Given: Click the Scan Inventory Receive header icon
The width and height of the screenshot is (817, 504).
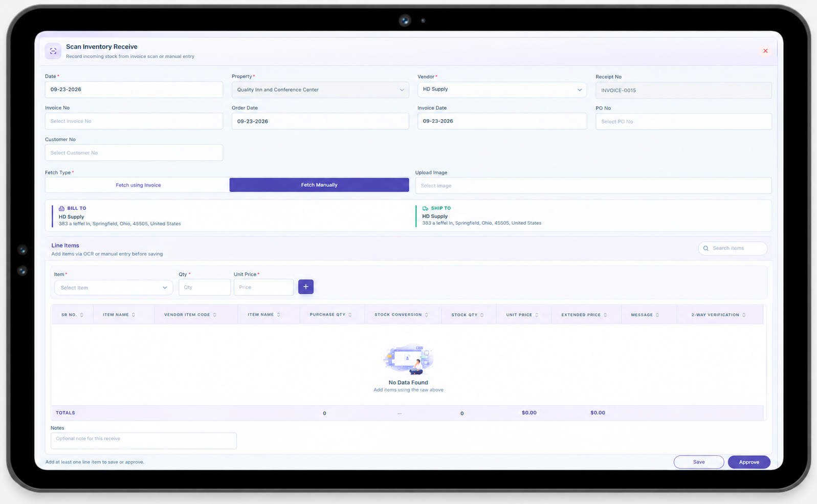Looking at the screenshot, I should coord(53,51).
